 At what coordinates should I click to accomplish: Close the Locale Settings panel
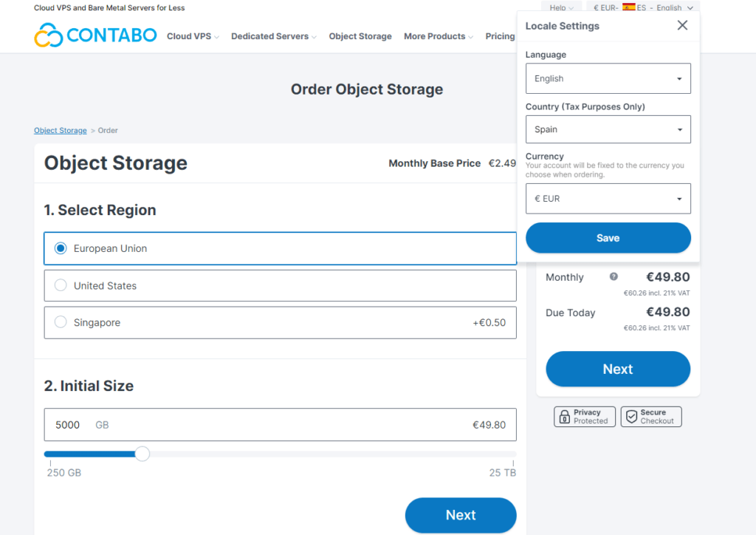tap(682, 25)
